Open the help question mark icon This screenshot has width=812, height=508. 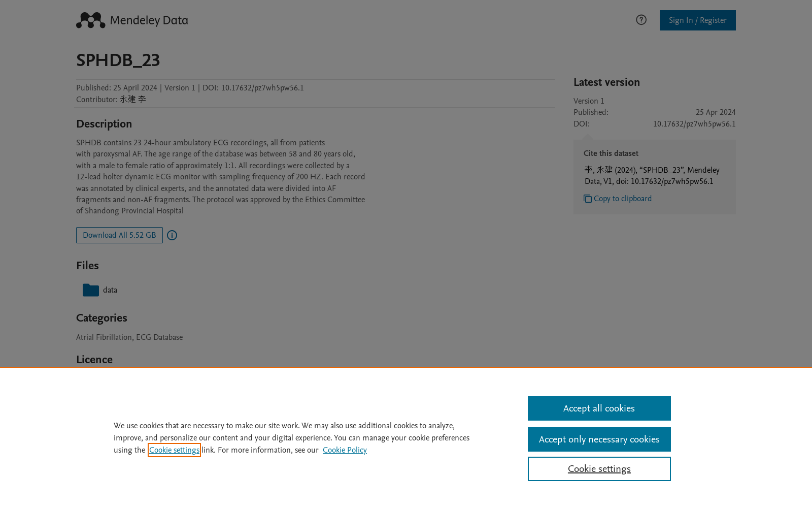click(x=641, y=20)
